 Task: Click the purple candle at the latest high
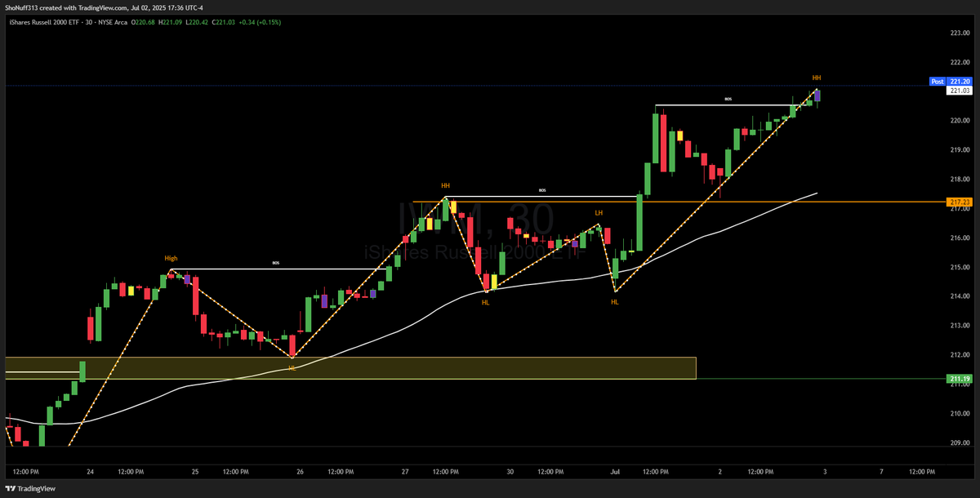point(817,96)
